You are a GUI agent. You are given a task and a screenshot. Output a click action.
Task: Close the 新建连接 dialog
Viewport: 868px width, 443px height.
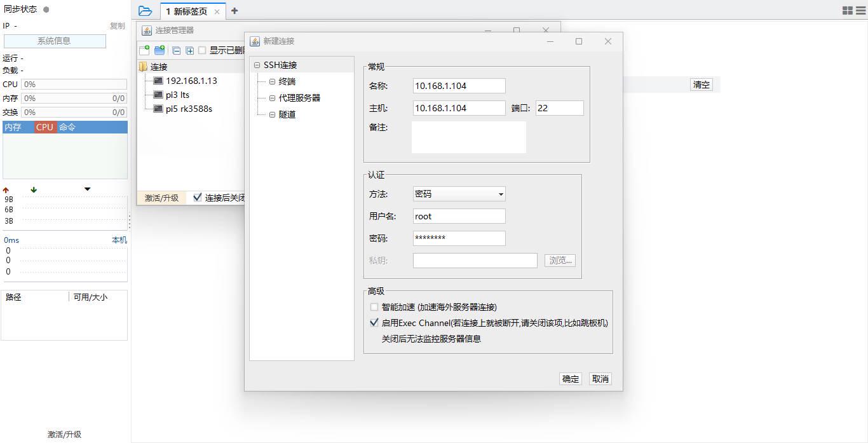tap(608, 41)
